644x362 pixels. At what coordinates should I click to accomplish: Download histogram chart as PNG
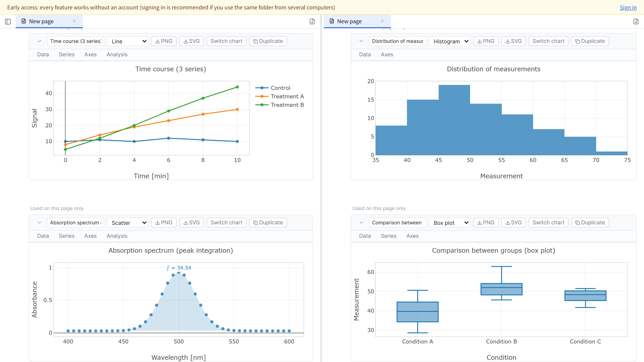[486, 41]
